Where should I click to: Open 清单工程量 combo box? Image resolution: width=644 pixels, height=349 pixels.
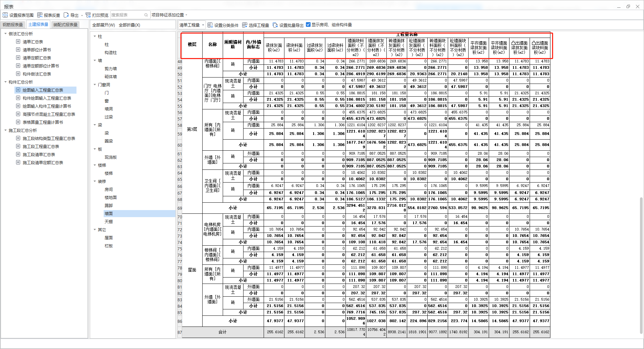[192, 25]
